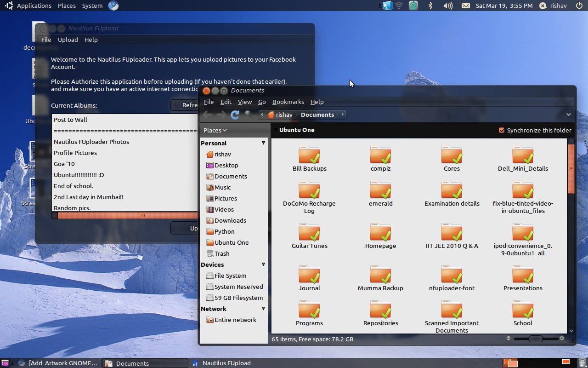Click Refresh button in Nautilus FUpload
The image size is (588, 368).
coord(184,105)
